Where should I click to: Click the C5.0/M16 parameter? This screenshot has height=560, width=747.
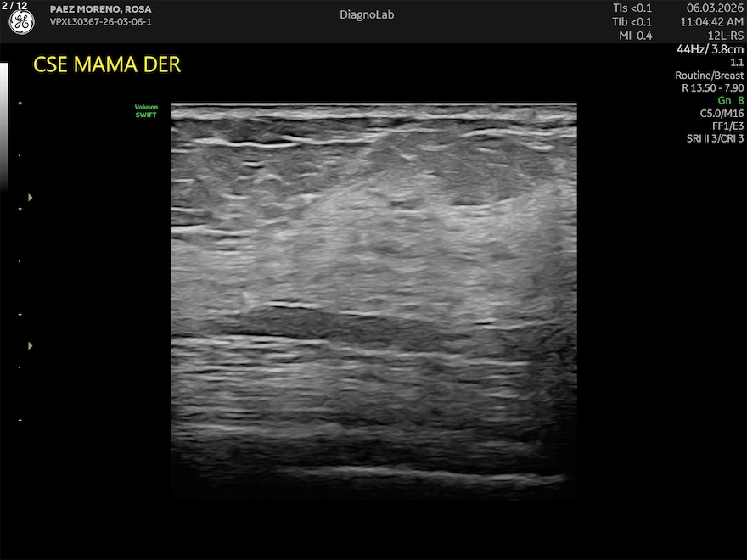(x=721, y=113)
